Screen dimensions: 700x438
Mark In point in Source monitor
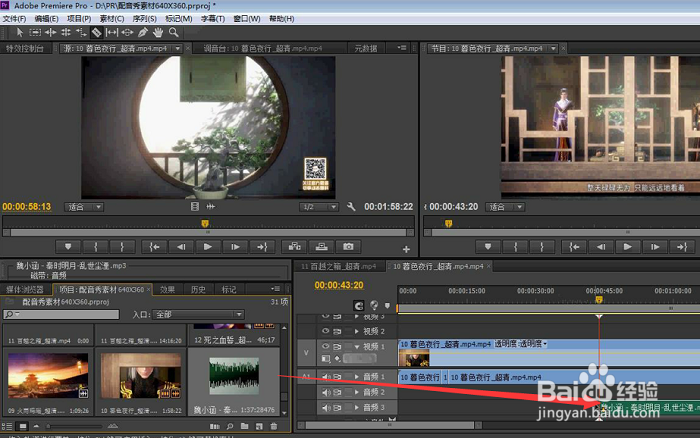point(96,246)
